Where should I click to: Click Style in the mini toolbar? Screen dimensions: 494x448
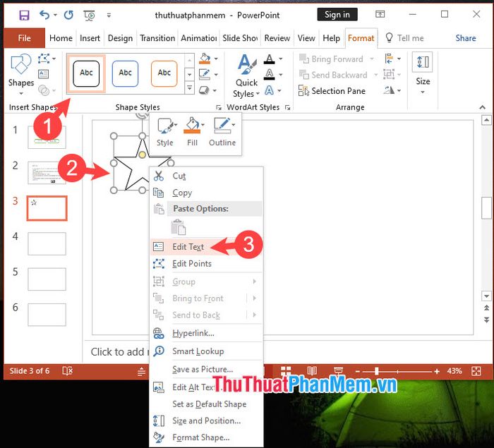tap(165, 133)
